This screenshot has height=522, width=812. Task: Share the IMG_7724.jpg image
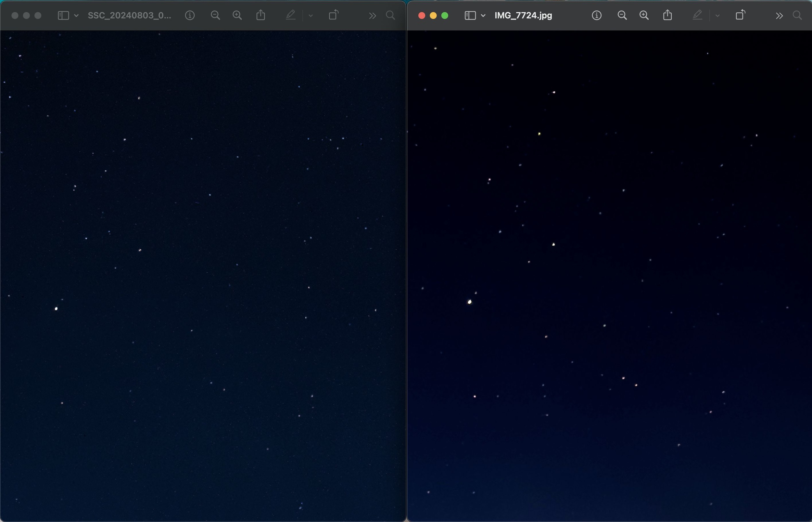pyautogui.click(x=667, y=15)
